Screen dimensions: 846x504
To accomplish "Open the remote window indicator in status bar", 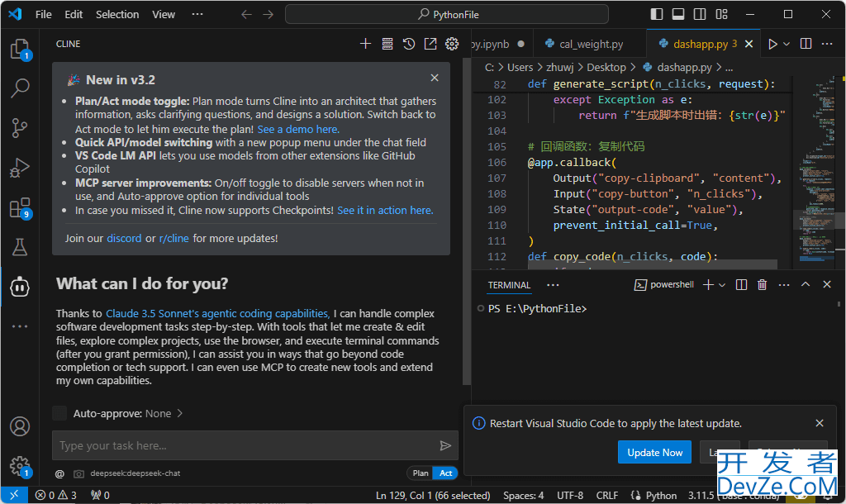I will (15, 495).
